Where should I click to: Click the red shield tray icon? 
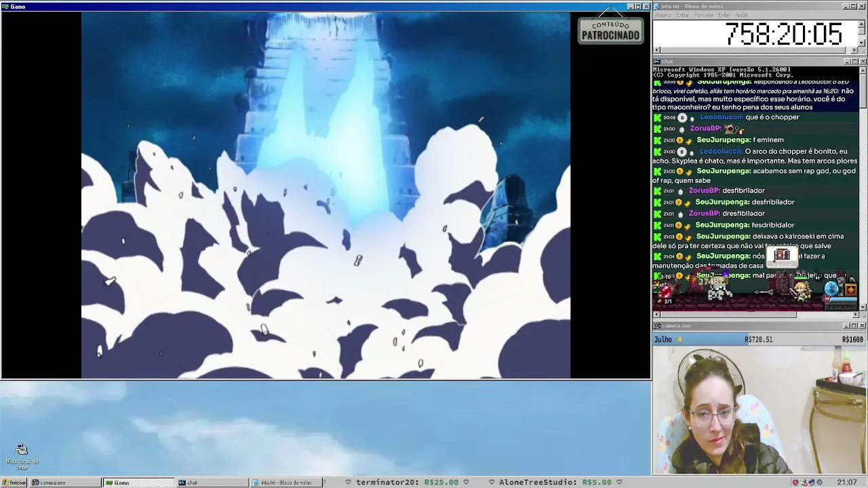click(x=795, y=483)
